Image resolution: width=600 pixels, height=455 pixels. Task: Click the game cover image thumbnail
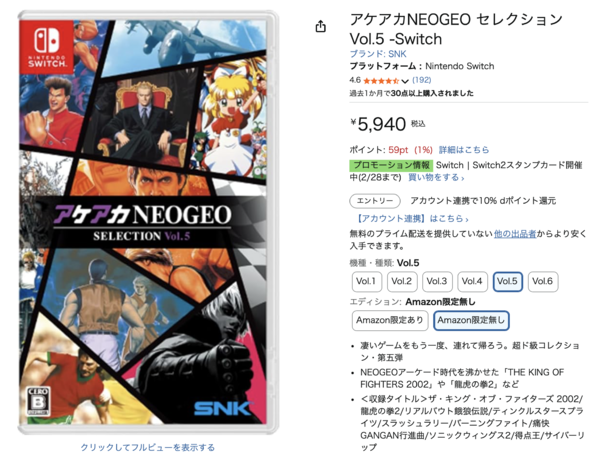click(x=148, y=223)
